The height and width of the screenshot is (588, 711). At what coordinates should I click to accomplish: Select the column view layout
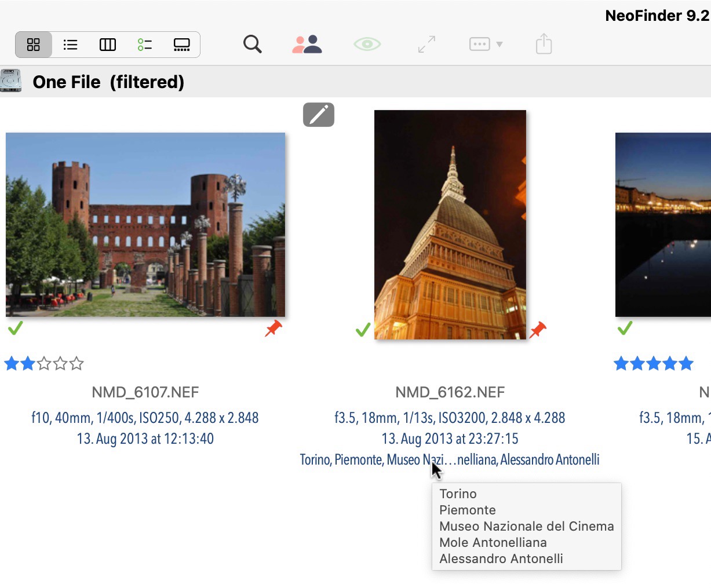(108, 45)
